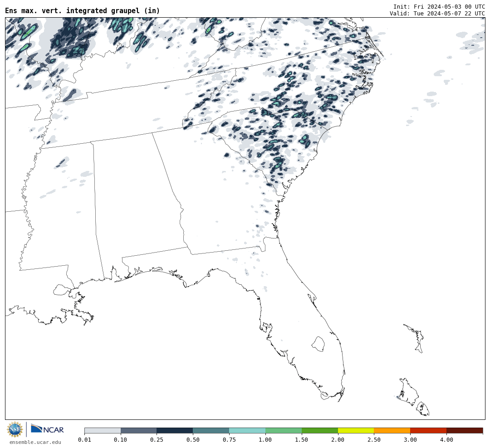The image size is (490, 448).
Task: Select the dark navy 0.25–0.50 colorbar segment
Action: point(175,431)
